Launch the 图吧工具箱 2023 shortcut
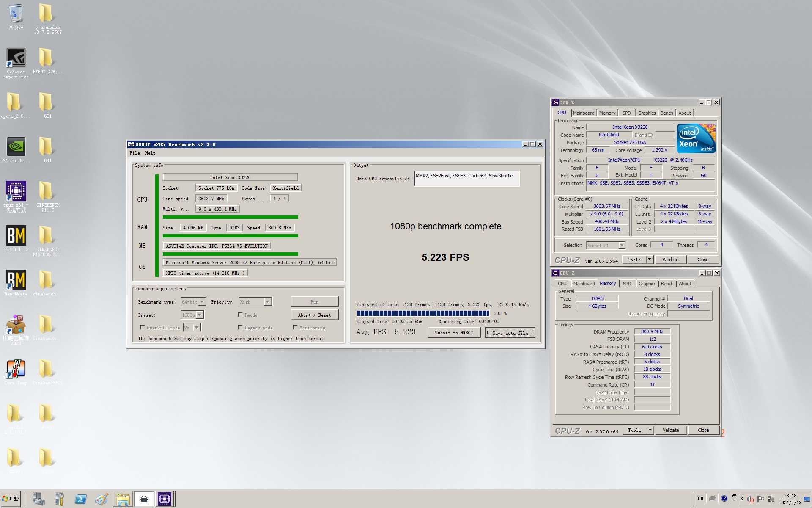 16,330
